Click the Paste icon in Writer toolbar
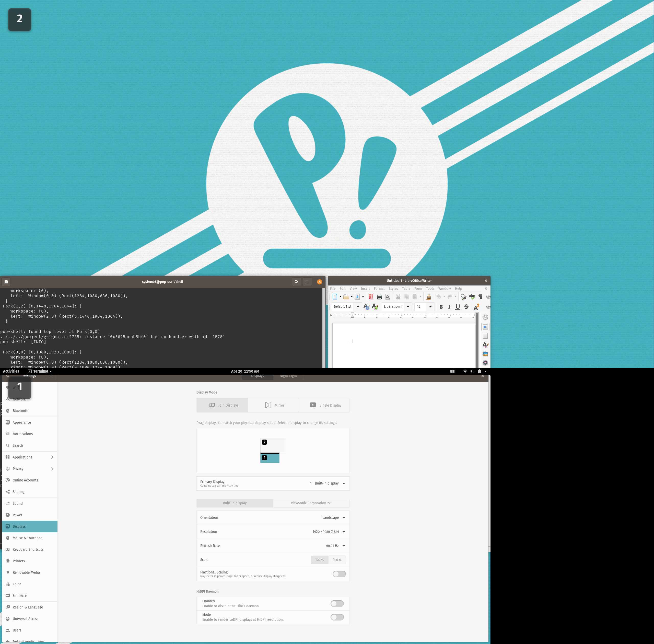Image resolution: width=654 pixels, height=644 pixels. [415, 297]
